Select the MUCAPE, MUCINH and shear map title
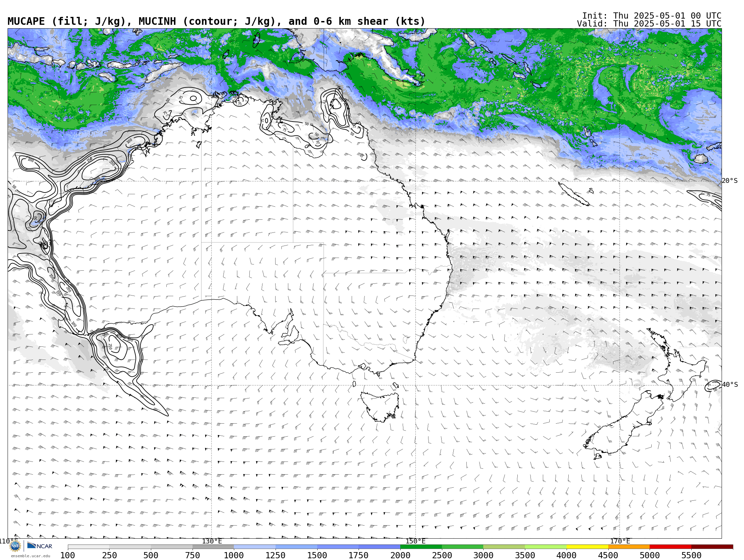 click(216, 21)
